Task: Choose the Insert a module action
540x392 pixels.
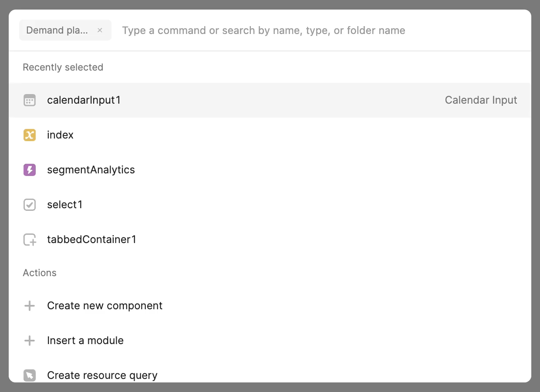Action: [x=85, y=341]
